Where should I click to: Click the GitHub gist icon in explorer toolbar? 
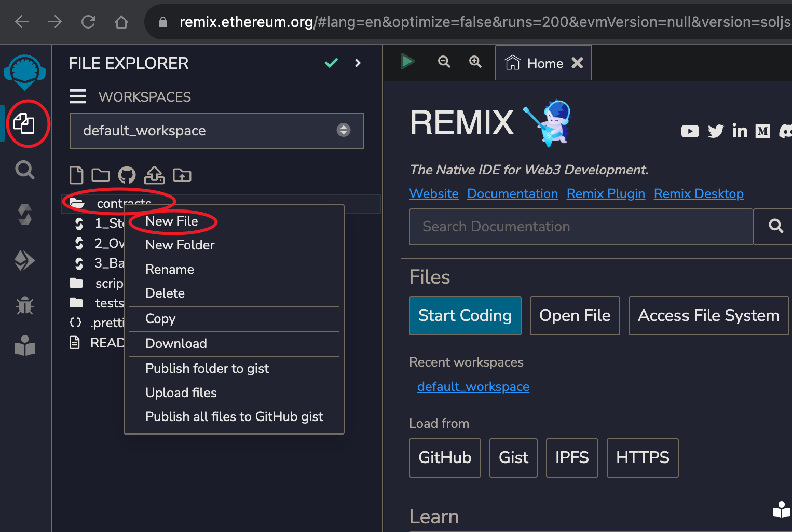tap(127, 176)
